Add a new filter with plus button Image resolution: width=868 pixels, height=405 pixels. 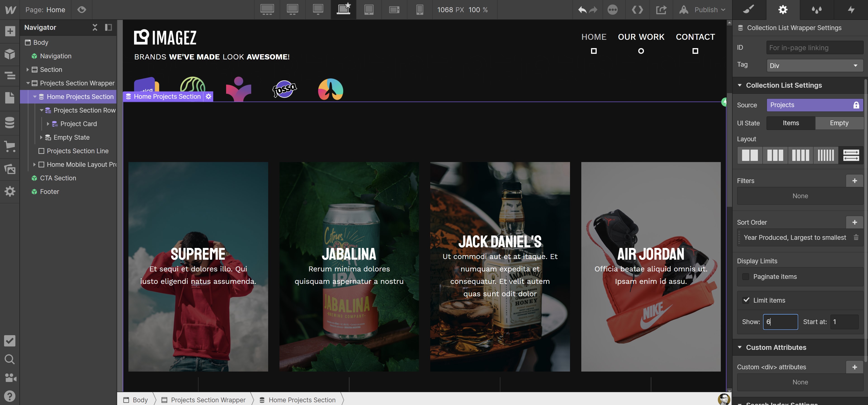[x=854, y=181]
